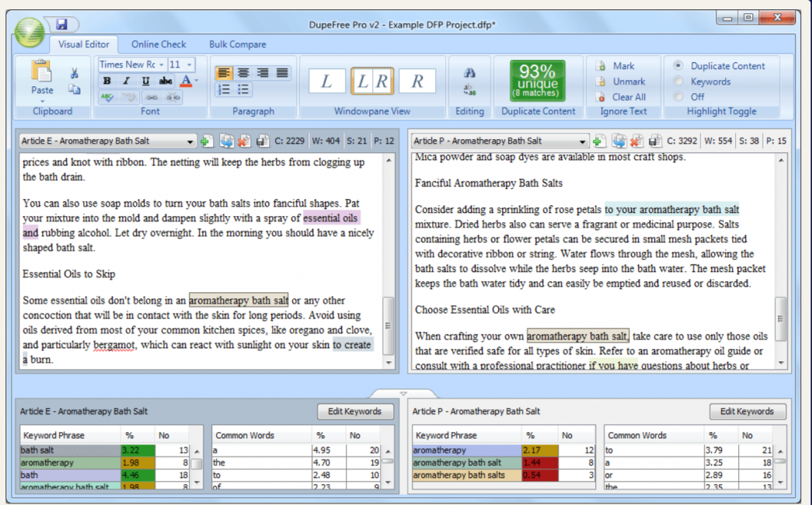Click the Find binoculars icon in Editing
This screenshot has height=505, width=812.
469,72
